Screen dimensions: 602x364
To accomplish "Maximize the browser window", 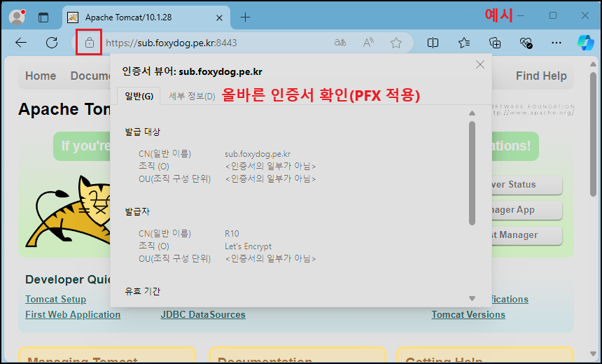I will tap(553, 15).
